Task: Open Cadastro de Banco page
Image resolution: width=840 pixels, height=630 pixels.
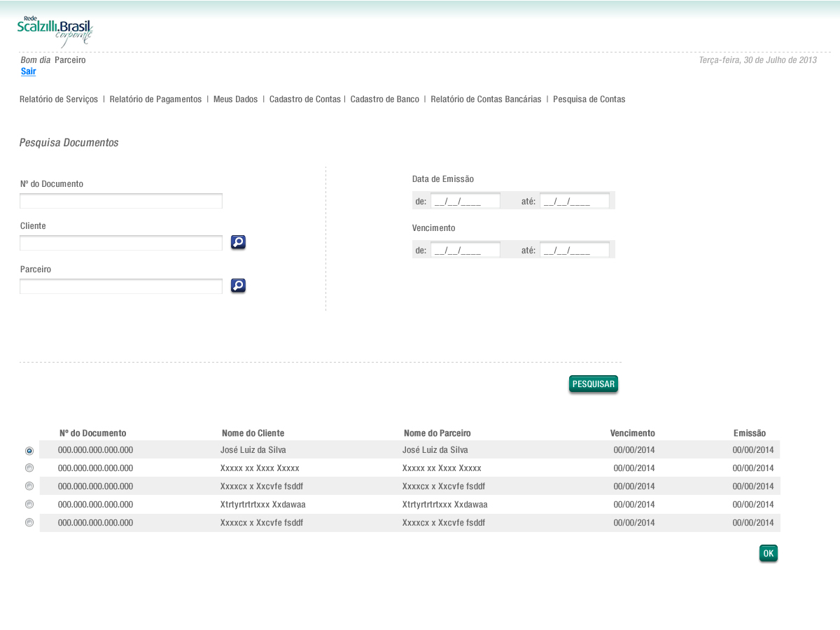Action: [384, 99]
